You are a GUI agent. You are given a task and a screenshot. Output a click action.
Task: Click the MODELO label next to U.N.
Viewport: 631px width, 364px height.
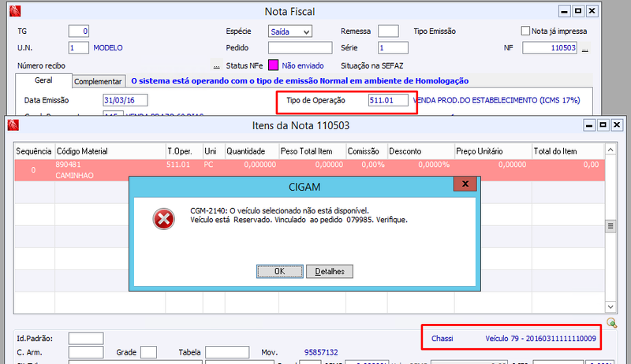coord(108,47)
